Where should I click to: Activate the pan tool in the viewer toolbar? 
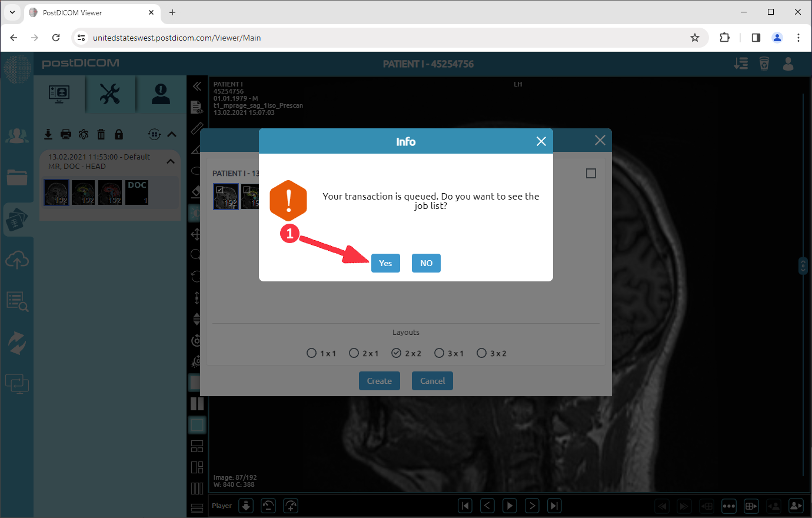click(197, 234)
